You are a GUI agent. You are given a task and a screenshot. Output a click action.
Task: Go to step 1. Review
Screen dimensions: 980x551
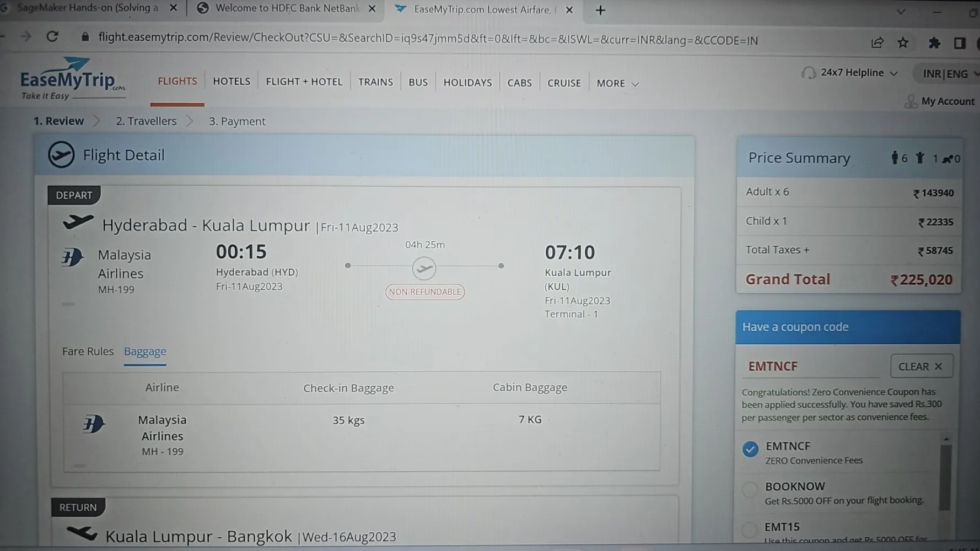tap(58, 121)
